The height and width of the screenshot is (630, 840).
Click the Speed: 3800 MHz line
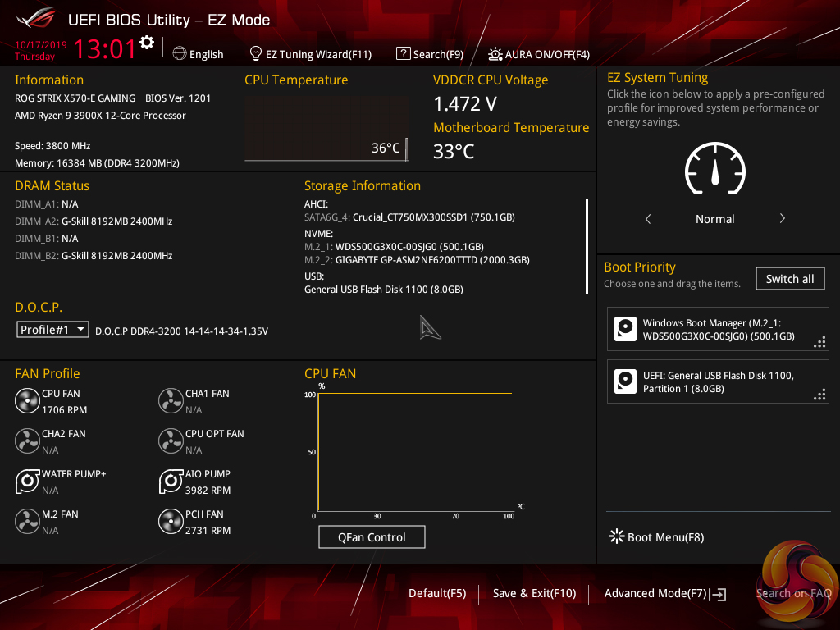[52, 146]
